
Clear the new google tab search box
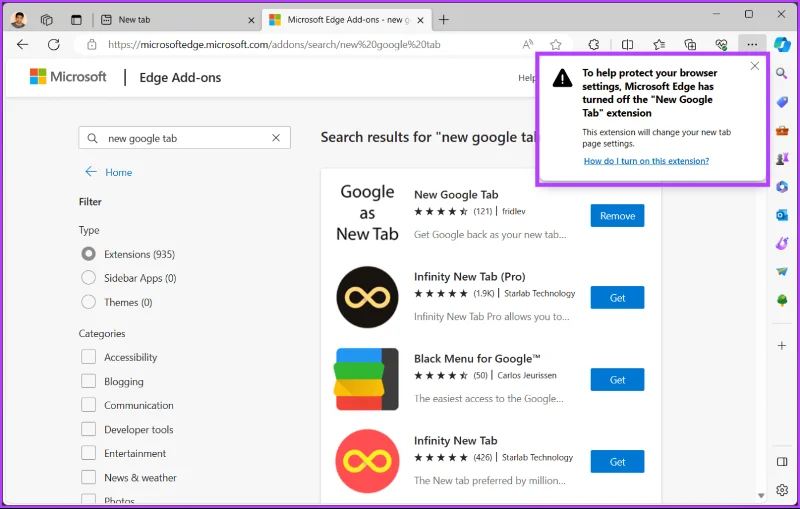[x=276, y=138]
